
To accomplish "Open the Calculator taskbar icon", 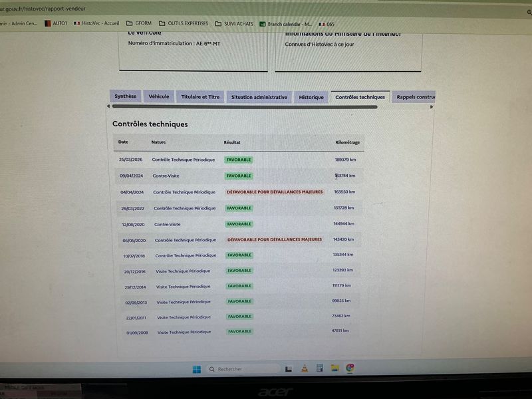I will [x=320, y=368].
